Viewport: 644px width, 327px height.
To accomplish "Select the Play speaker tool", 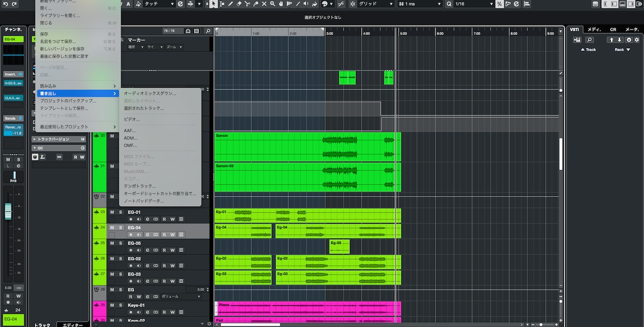I will [307, 4].
